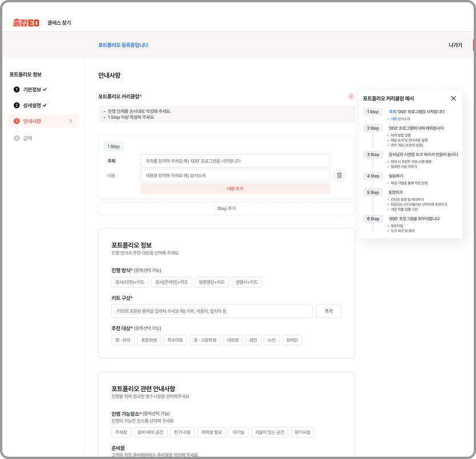Image resolution: width=476 pixels, height=459 pixels.
Task: Select 대기실 option
Action: click(239, 432)
